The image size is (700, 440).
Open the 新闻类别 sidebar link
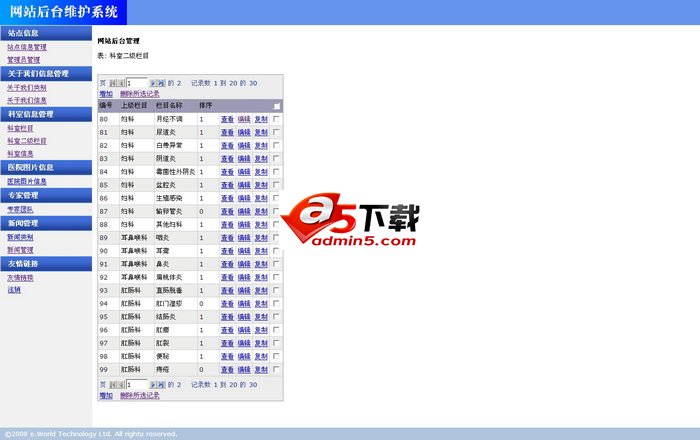20,237
